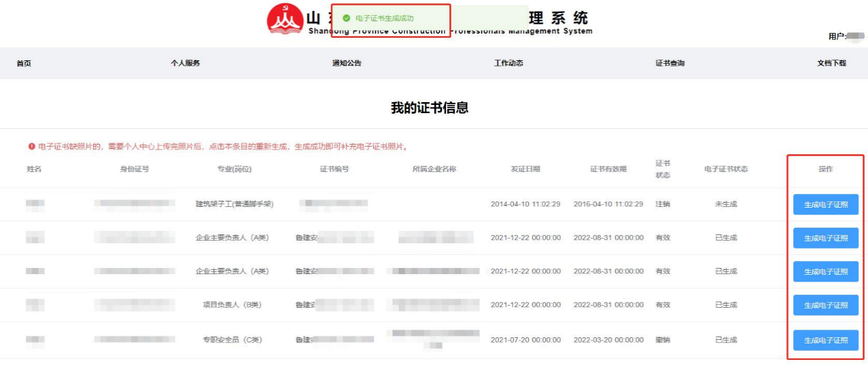Viewport: 868px width, 379px height.
Task: Click the green success checkmark icon
Action: point(347,19)
